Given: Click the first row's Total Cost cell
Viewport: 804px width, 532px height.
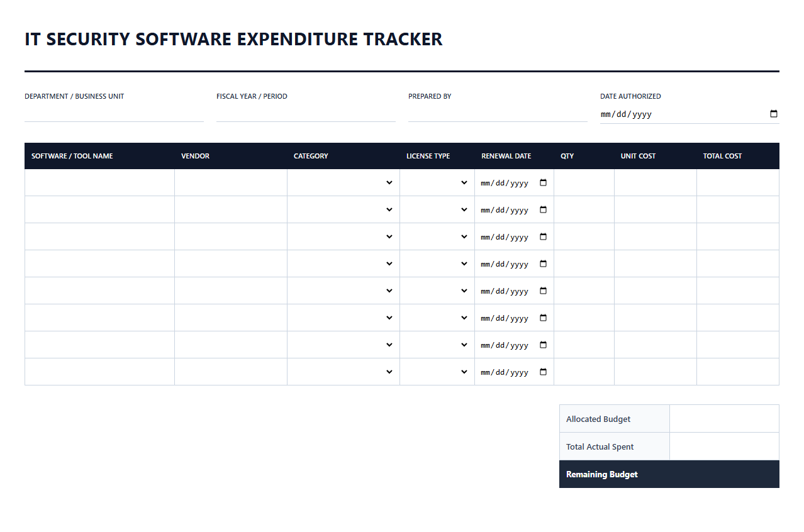Looking at the screenshot, I should pos(738,182).
